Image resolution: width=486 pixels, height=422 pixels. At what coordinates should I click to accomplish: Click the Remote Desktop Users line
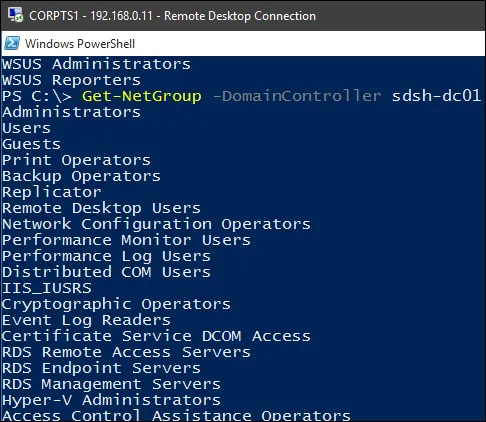click(x=101, y=208)
